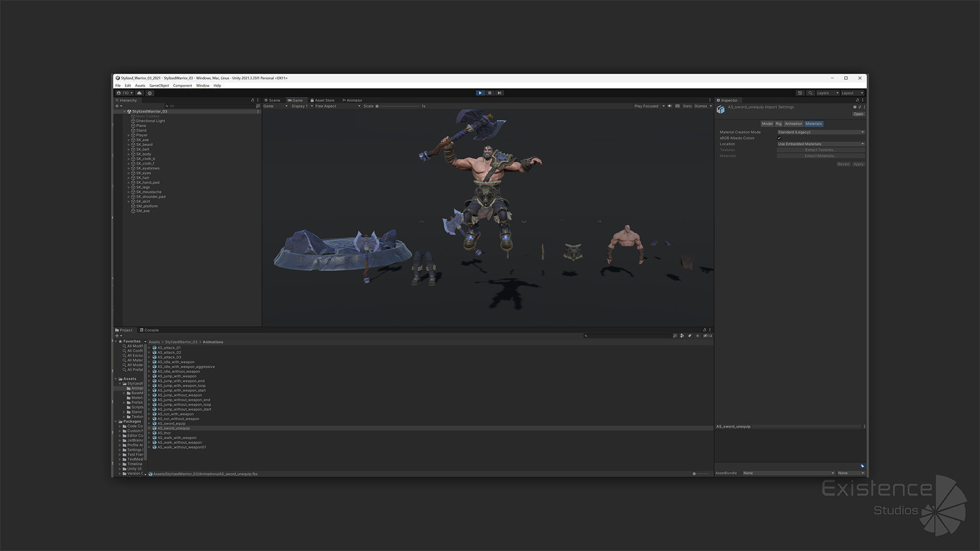Image resolution: width=980 pixels, height=551 pixels.
Task: Open the Prefab folder in Project tree
Action: click(135, 403)
